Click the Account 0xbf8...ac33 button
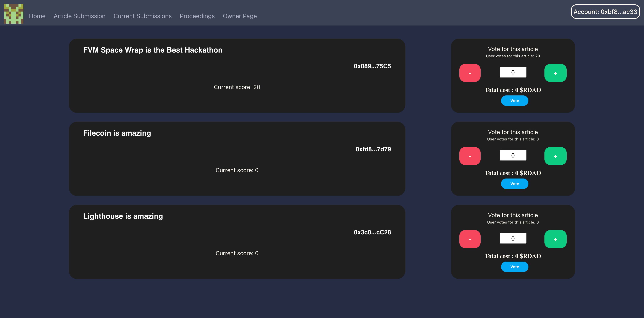The height and width of the screenshot is (318, 644). pyautogui.click(x=605, y=12)
